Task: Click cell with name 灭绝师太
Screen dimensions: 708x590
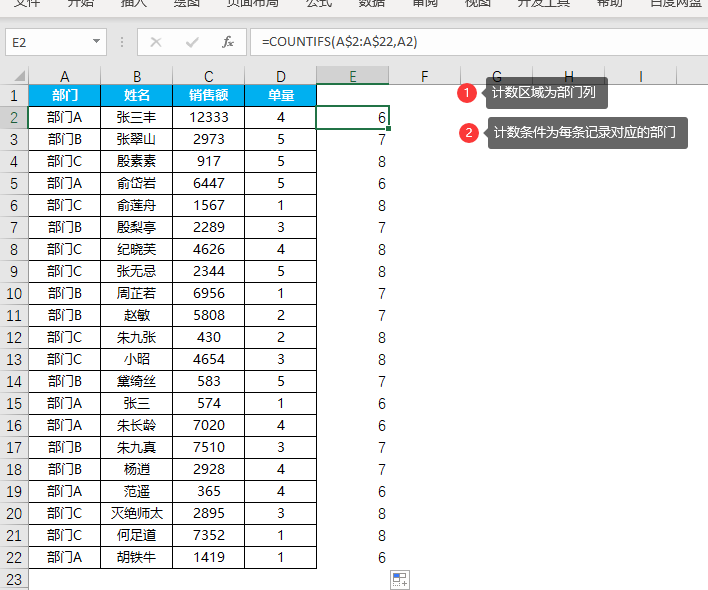Action: (136, 513)
